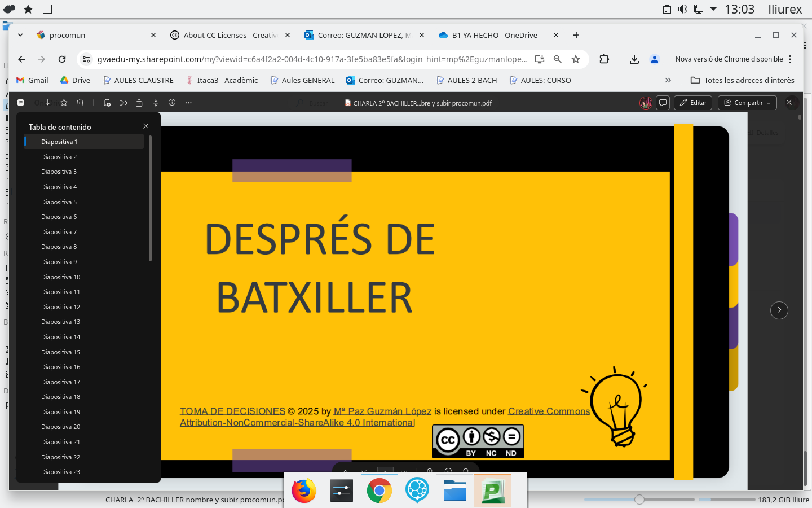The width and height of the screenshot is (812, 508).
Task: Click the Chrome extensions puzzle icon
Action: point(604,59)
